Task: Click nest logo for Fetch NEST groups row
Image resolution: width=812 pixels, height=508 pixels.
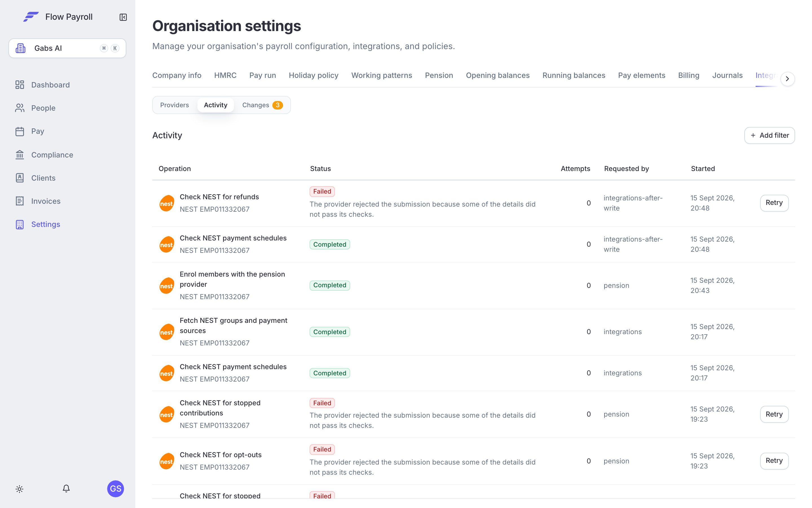Action: click(166, 332)
